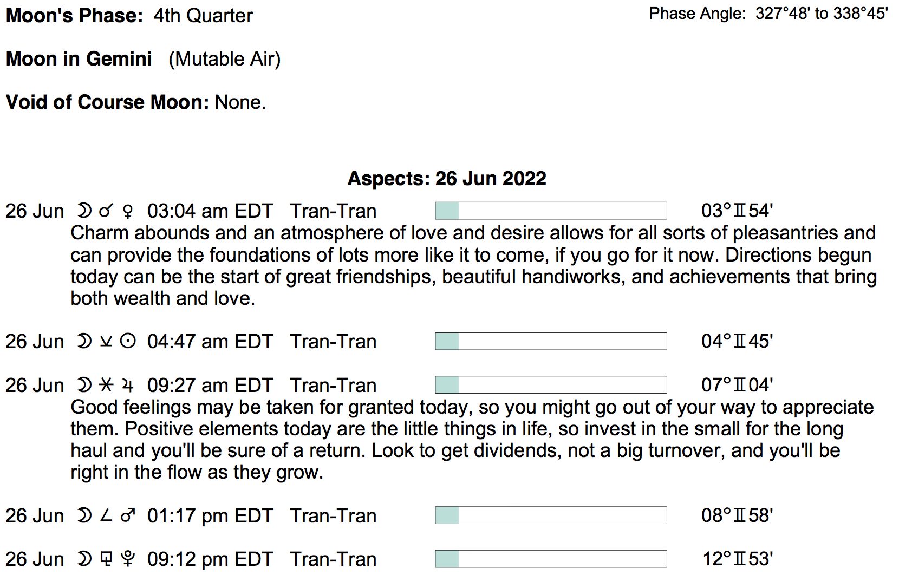Click the sextile symbol in the Moon-Jupiter aspect
Image resolution: width=899 pixels, height=588 pixels.
pos(106,386)
